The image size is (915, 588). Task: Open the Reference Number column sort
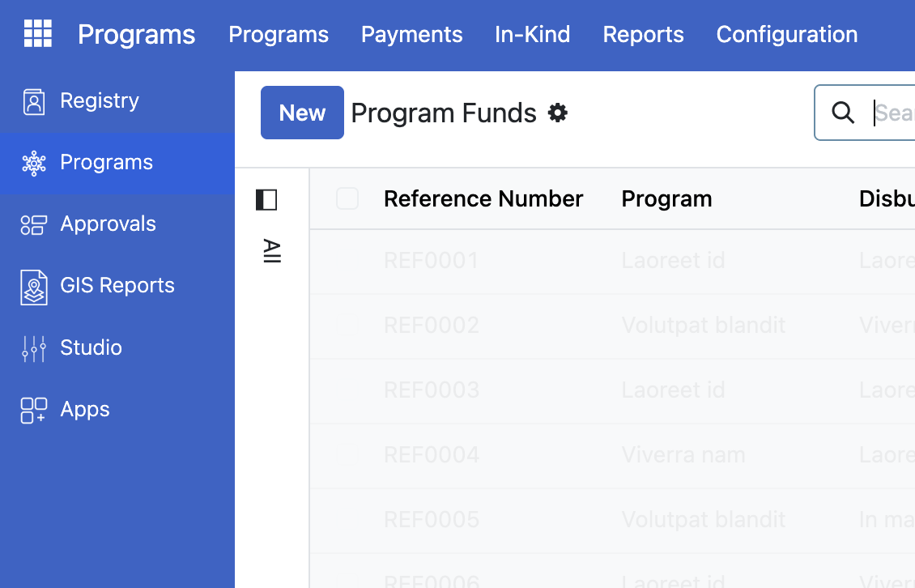(x=483, y=198)
